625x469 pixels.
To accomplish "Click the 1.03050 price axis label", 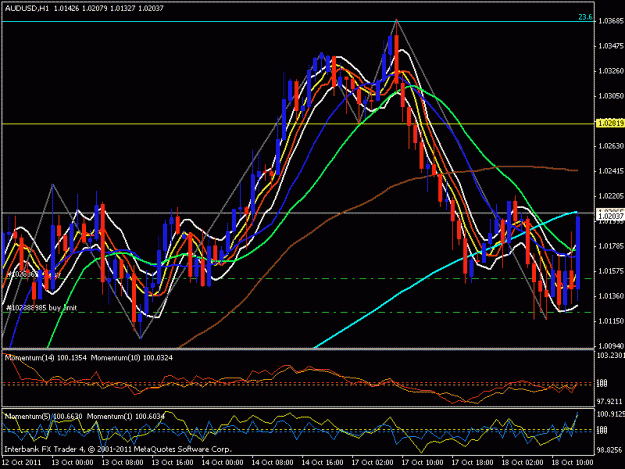I will click(x=611, y=96).
